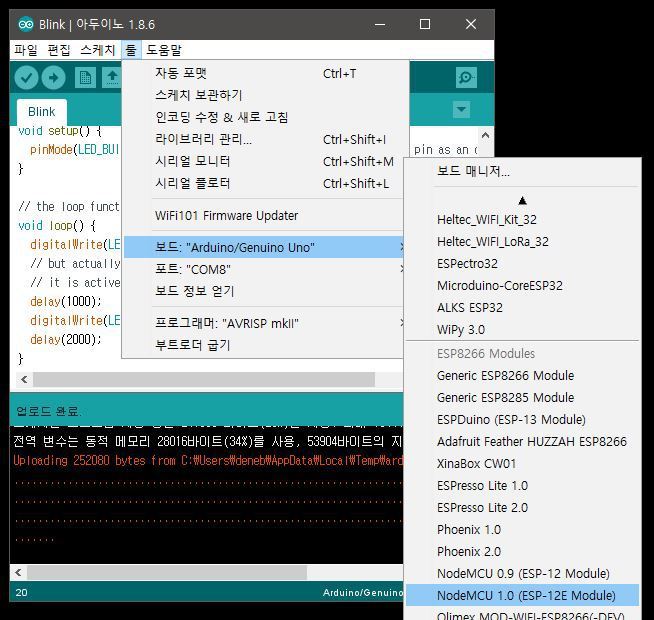Open 보드 매니저... entry
The image size is (654, 620).
coord(522,171)
